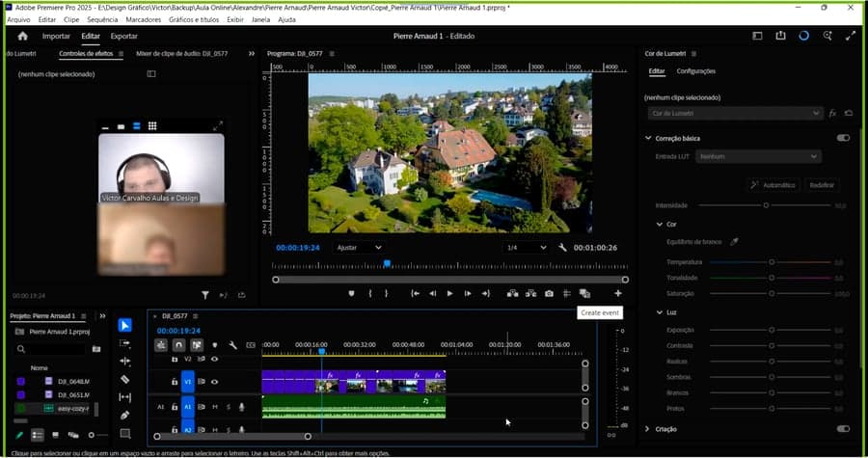Adjust the Temperatura slider handle
Viewport: 868px width, 458px height.
772,262
